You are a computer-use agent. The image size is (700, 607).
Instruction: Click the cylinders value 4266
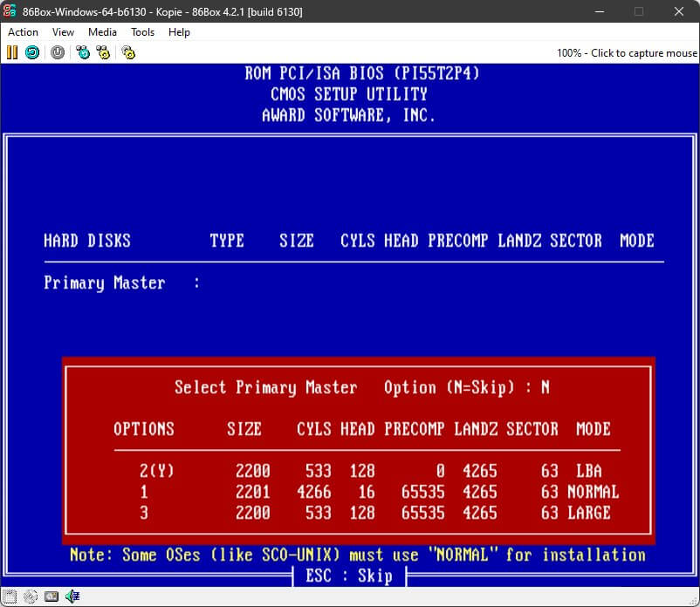pyautogui.click(x=314, y=492)
